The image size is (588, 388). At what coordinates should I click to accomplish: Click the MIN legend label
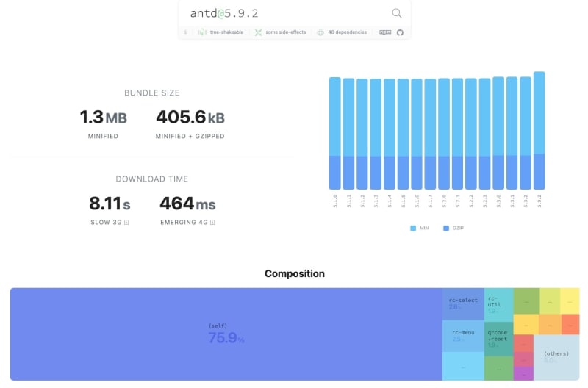(424, 228)
